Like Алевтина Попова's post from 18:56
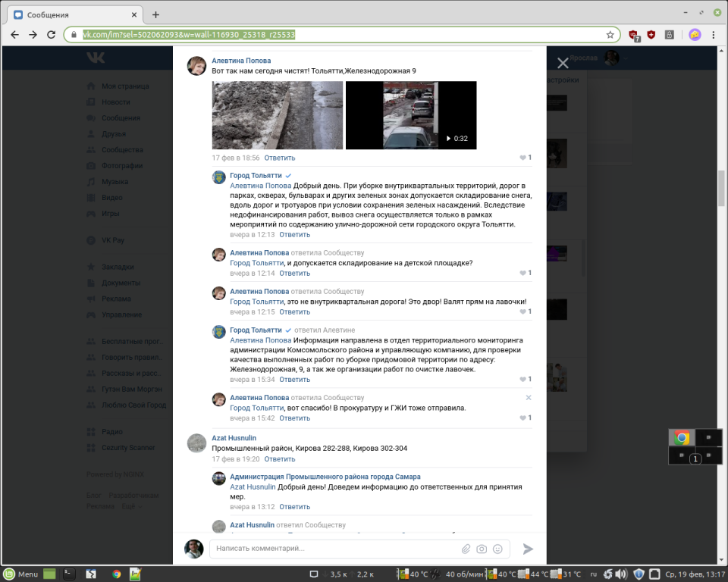This screenshot has width=728, height=582. coord(525,158)
